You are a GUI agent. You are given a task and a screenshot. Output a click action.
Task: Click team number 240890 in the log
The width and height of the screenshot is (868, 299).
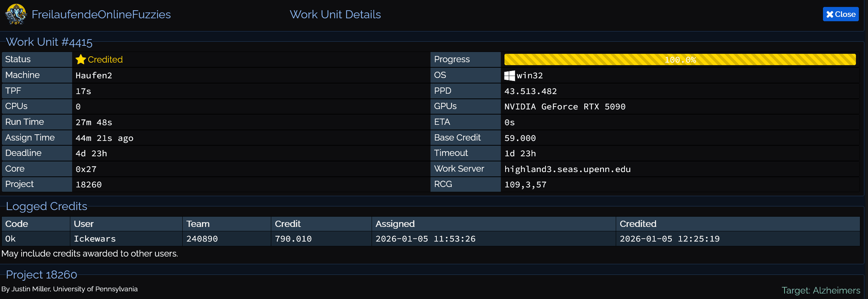click(202, 239)
